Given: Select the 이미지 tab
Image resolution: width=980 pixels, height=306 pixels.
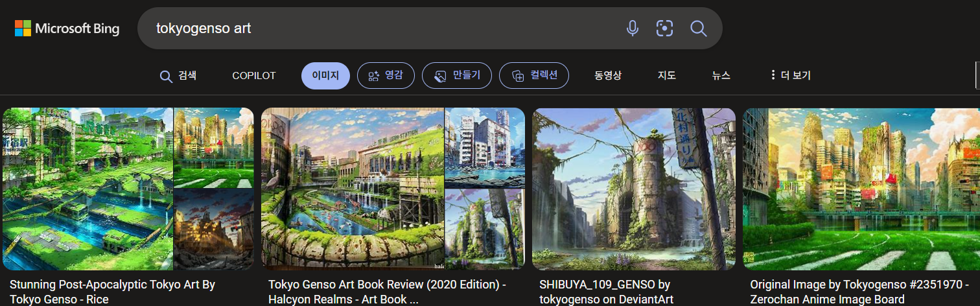Looking at the screenshot, I should (x=325, y=76).
